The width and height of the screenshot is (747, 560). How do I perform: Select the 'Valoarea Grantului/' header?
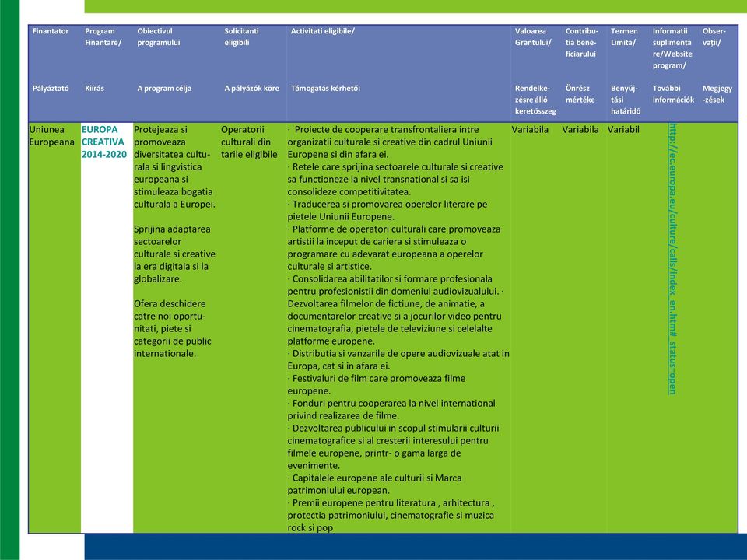pos(533,37)
